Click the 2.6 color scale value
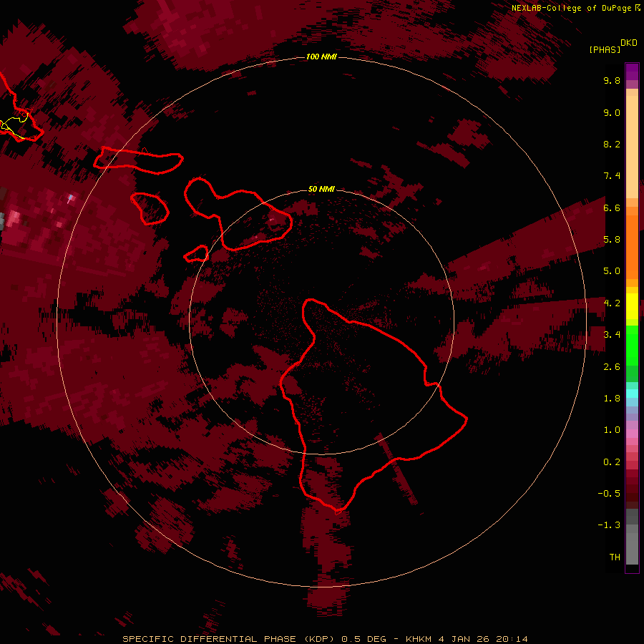644x644 pixels. pyautogui.click(x=612, y=367)
